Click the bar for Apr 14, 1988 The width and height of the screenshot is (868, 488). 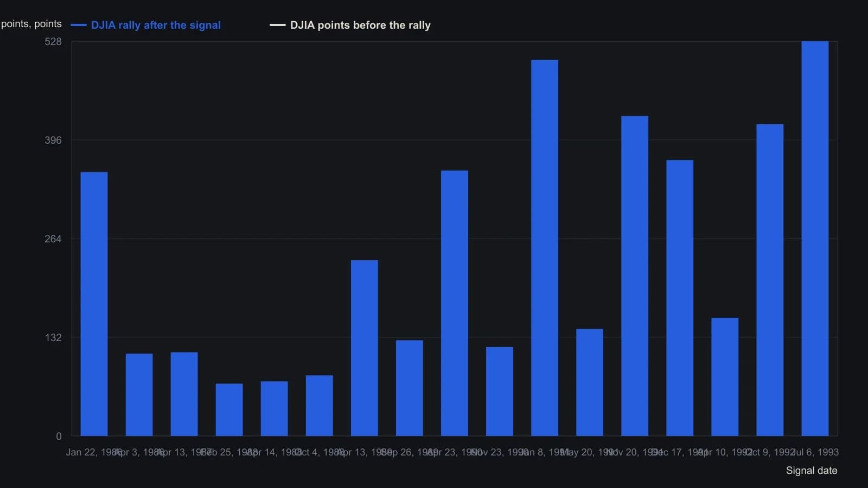click(x=274, y=408)
